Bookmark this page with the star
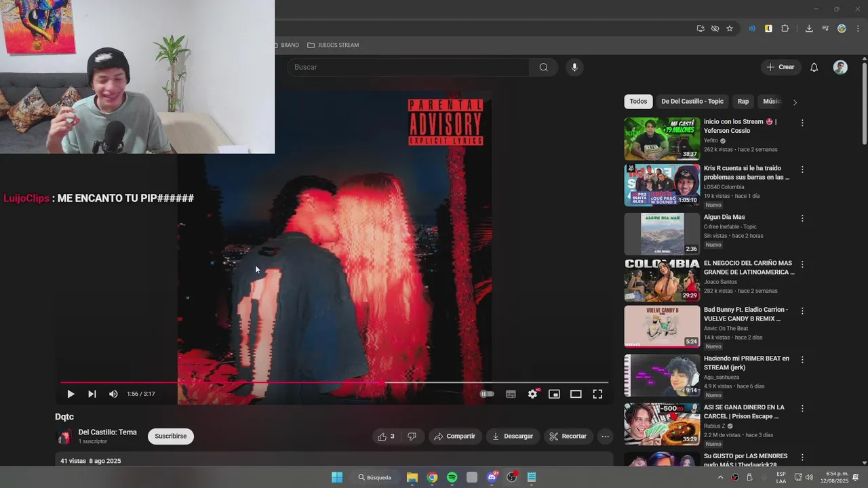868x488 pixels. (x=730, y=28)
